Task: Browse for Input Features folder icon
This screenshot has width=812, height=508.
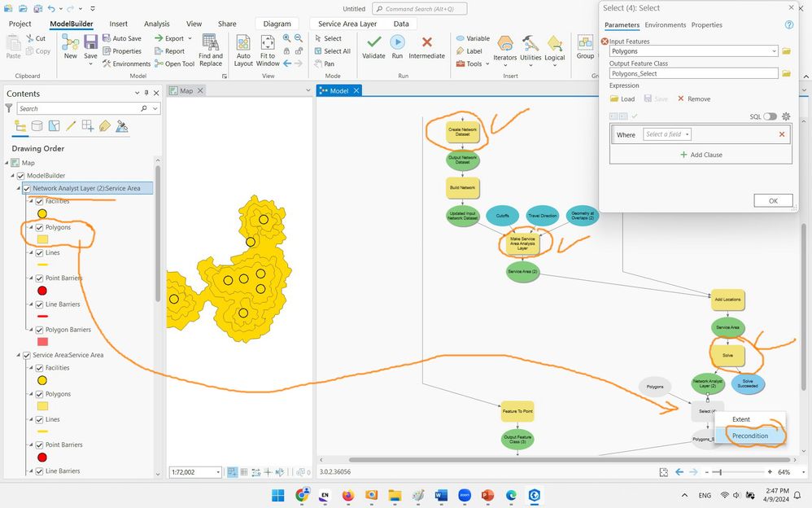Action: click(786, 51)
